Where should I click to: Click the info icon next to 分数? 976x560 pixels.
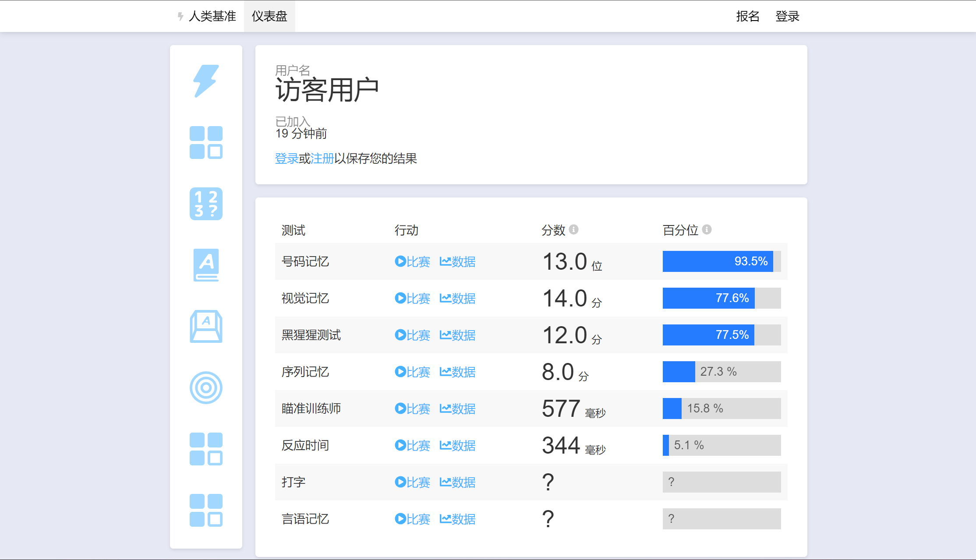click(573, 229)
